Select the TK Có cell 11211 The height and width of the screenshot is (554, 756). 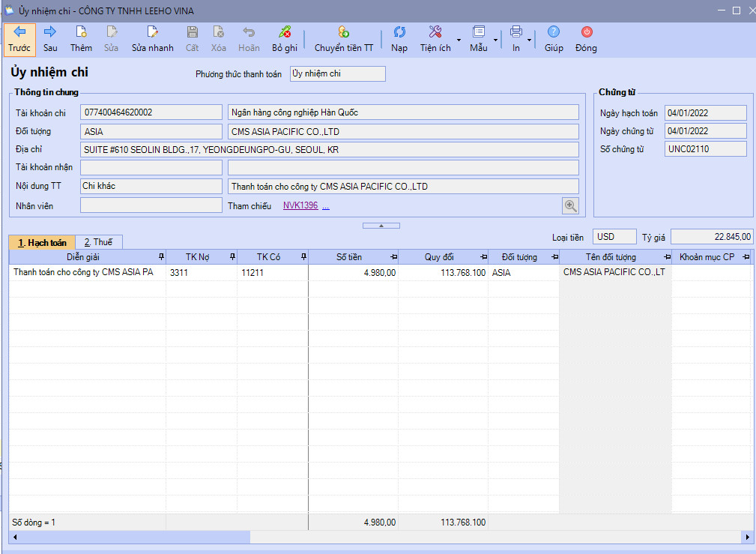click(273, 273)
